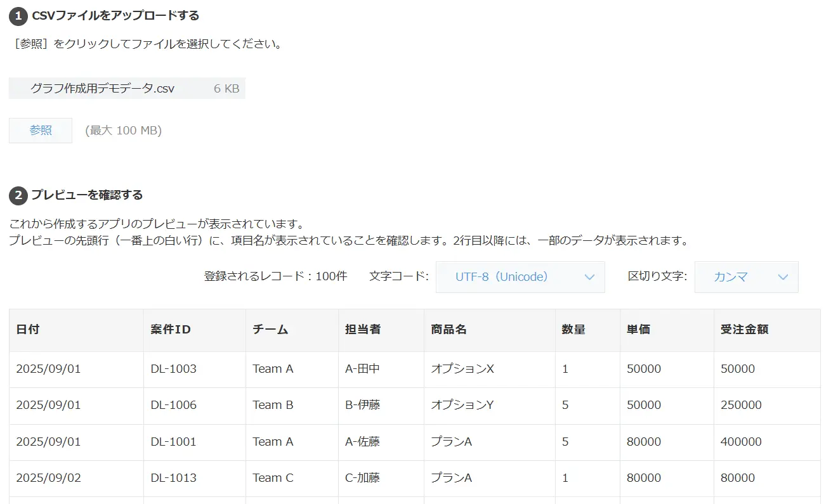Click the chevron arrow in the UTF-8 selector

click(589, 277)
